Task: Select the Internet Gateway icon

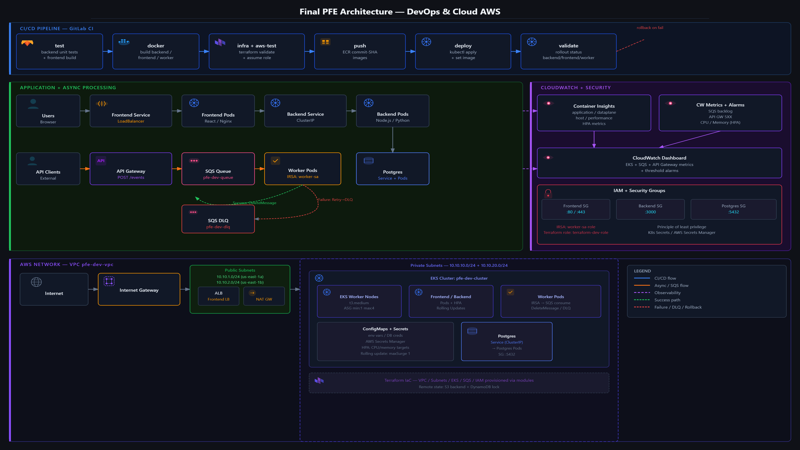Action: [x=109, y=281]
